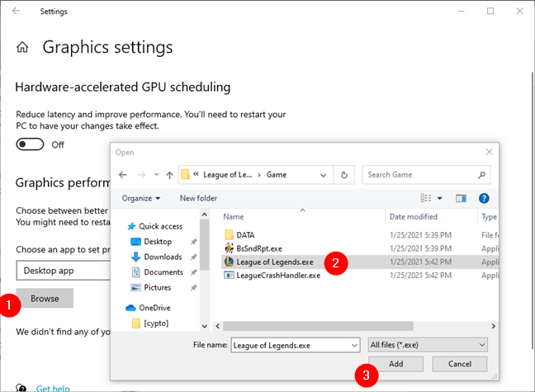Open All files (*.exe) filter dropdown
Screen dimensions: 535x392
coord(428,345)
